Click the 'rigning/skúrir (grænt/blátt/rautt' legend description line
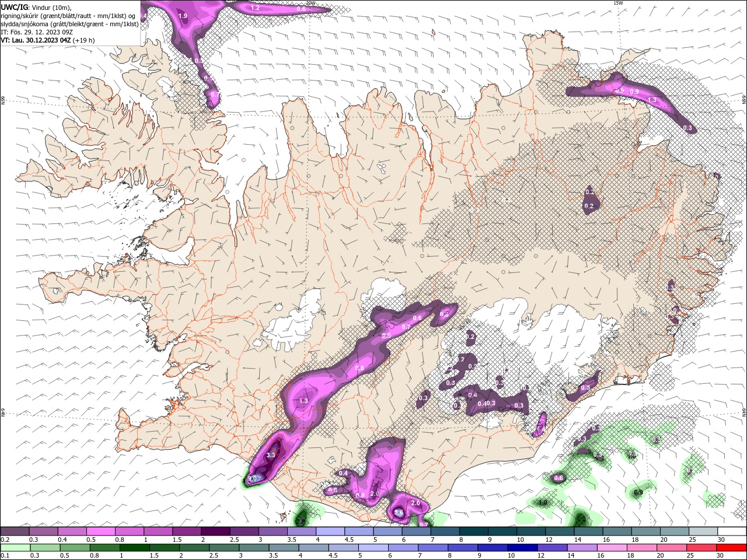This screenshot has width=747, height=560. (69, 15)
